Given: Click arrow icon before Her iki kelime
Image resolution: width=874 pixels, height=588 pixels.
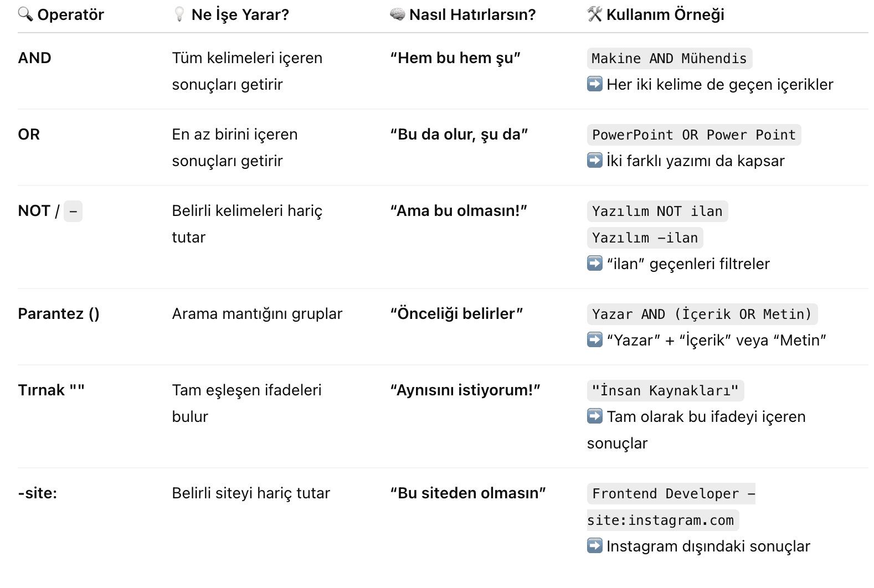Looking at the screenshot, I should click(595, 84).
